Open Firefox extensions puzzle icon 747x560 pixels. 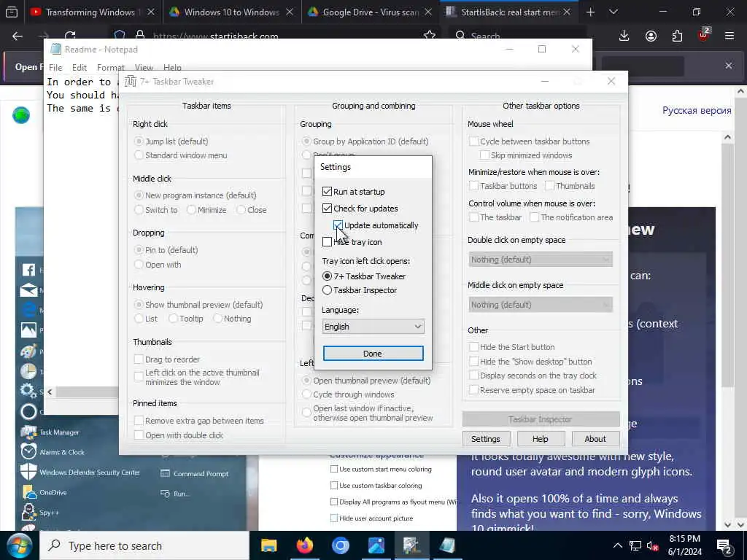click(677, 36)
